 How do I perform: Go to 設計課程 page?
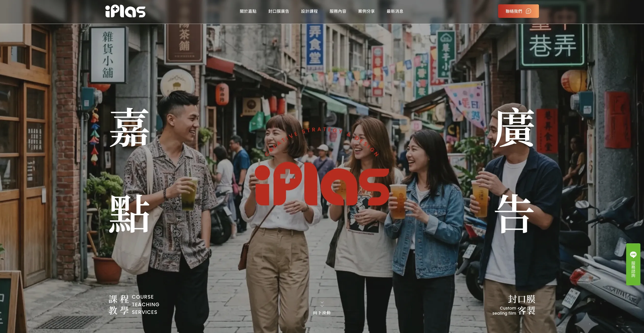point(309,11)
